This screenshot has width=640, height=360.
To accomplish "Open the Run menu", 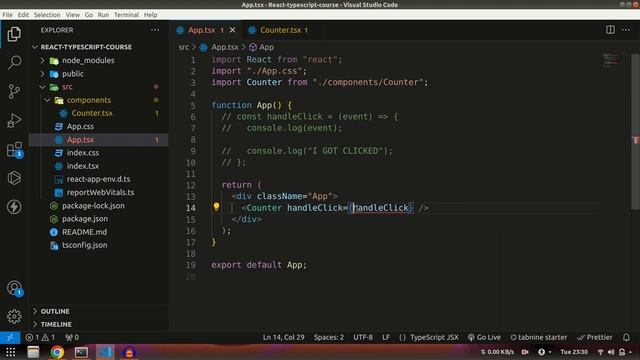I will 103,15.
